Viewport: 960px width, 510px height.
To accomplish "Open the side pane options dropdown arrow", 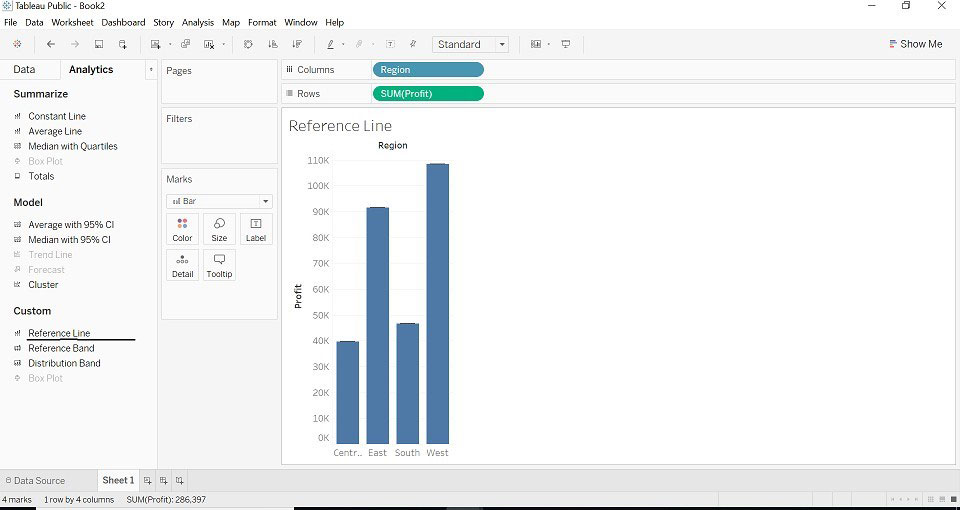I will pos(151,70).
